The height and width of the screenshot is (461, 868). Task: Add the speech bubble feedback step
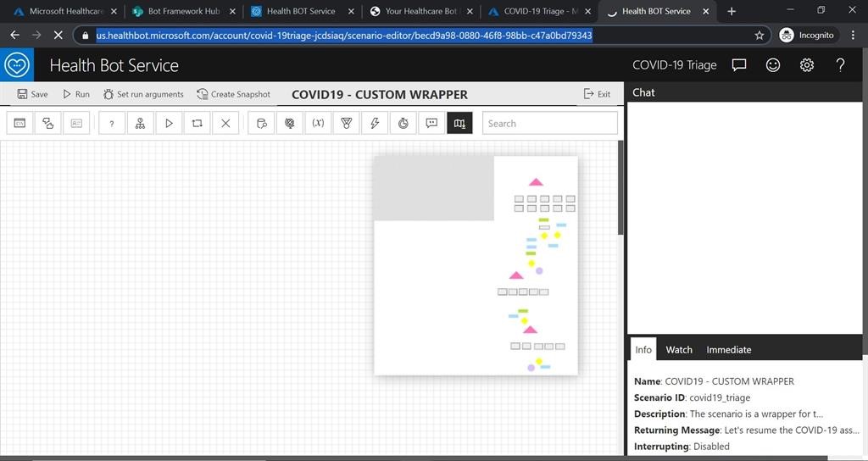coord(431,124)
